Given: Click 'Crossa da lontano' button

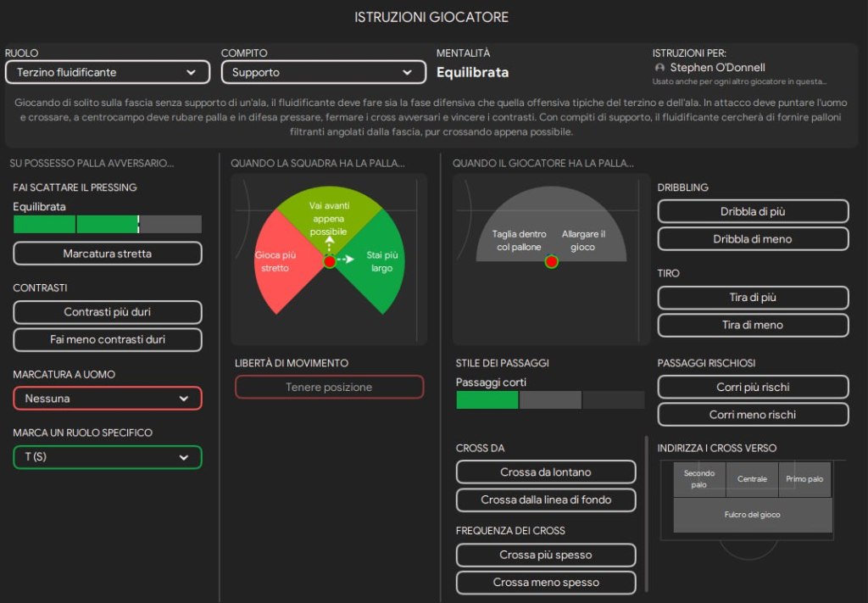Looking at the screenshot, I should click(546, 472).
